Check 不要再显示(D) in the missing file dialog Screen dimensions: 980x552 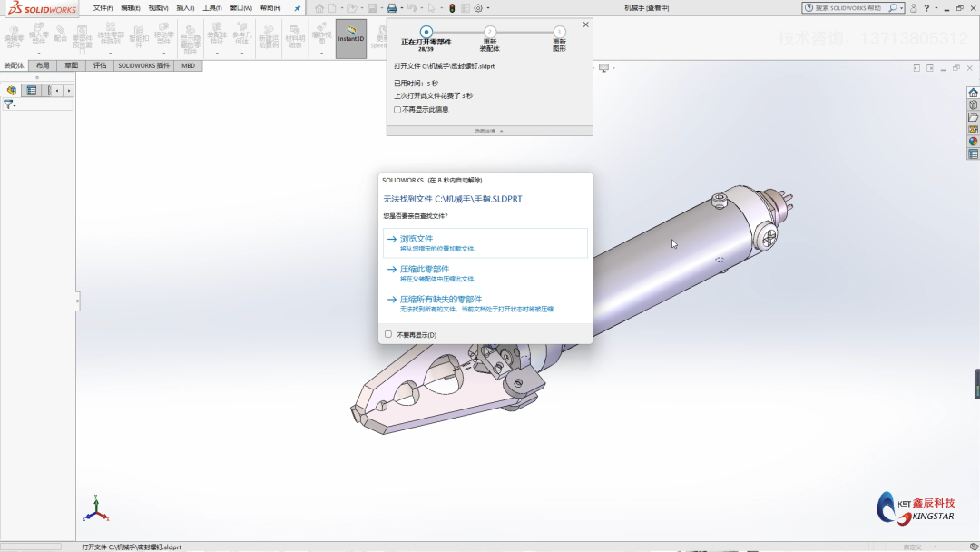[x=388, y=334]
